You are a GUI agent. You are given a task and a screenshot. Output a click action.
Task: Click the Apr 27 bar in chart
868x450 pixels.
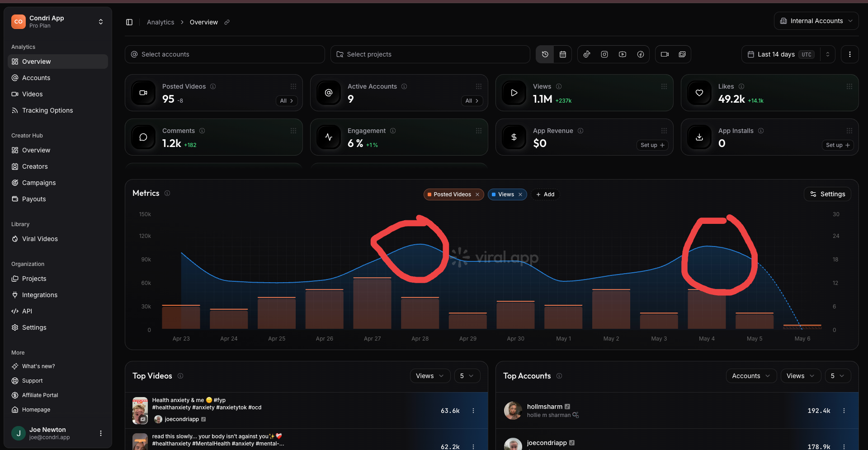372,303
